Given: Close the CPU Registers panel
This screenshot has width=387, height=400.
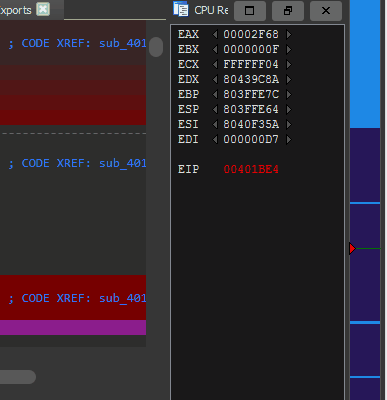Looking at the screenshot, I should click(x=326, y=11).
